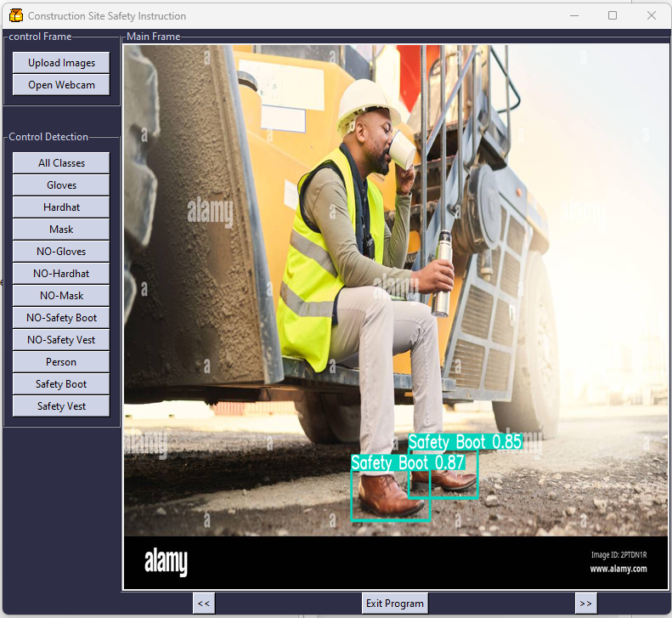
Task: Click the NO-Safety Boot button
Action: 61,318
